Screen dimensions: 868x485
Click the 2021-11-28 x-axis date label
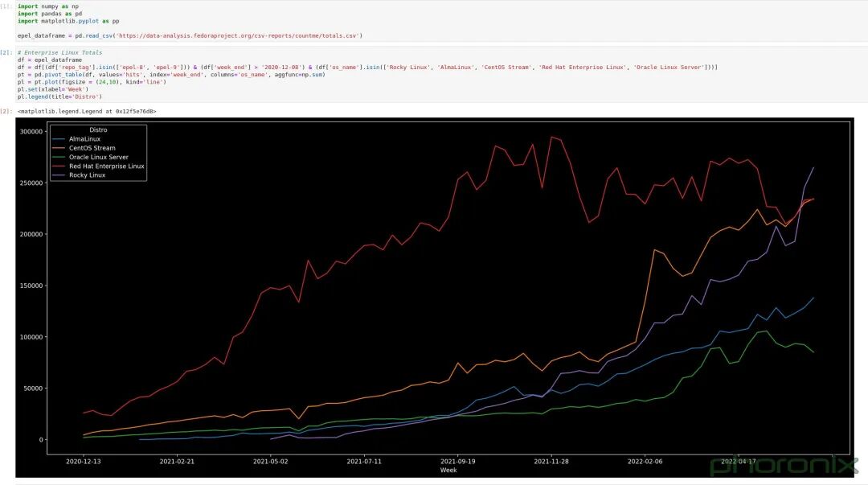[551, 461]
